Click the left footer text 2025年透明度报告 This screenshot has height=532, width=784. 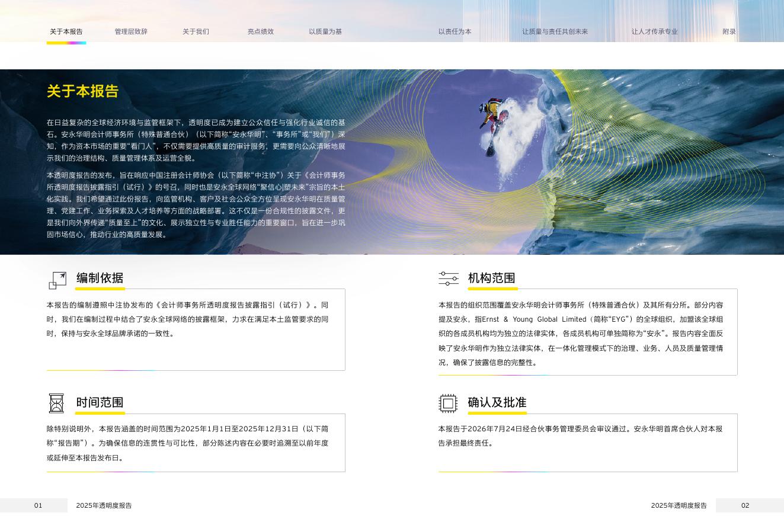click(104, 505)
